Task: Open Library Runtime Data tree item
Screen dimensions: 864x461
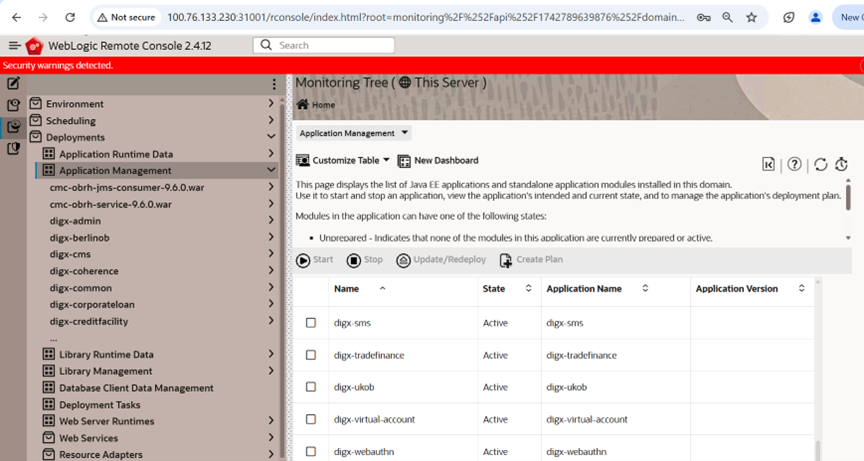Action: (x=106, y=354)
